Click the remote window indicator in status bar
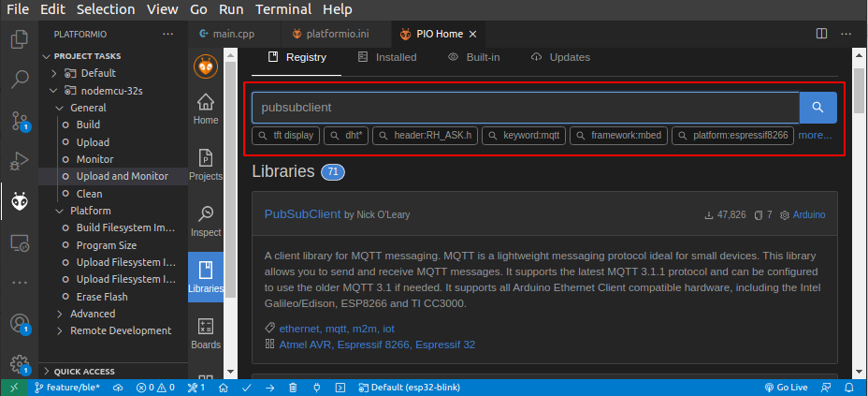 pyautogui.click(x=14, y=388)
